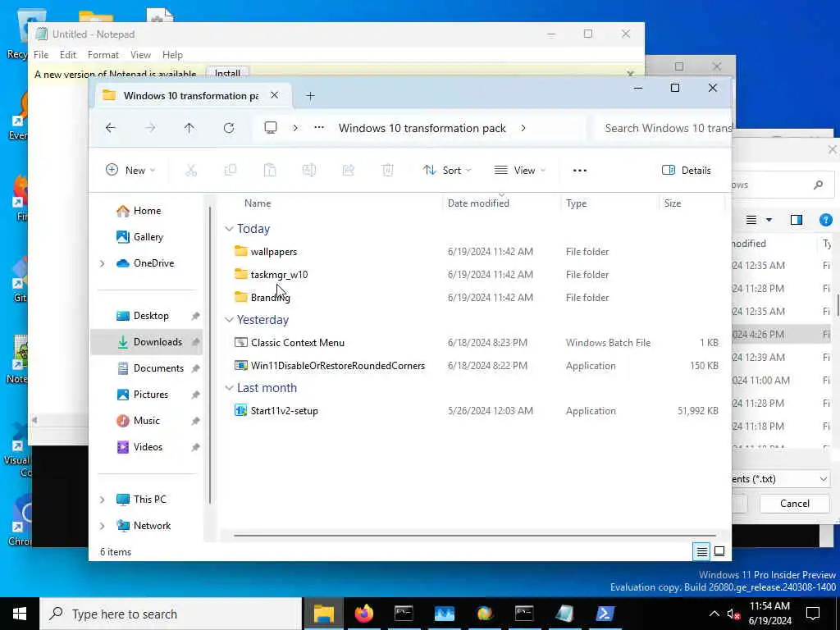The width and height of the screenshot is (840, 630).
Task: Click the Paste icon in Explorer toolbar
Action: click(x=270, y=171)
